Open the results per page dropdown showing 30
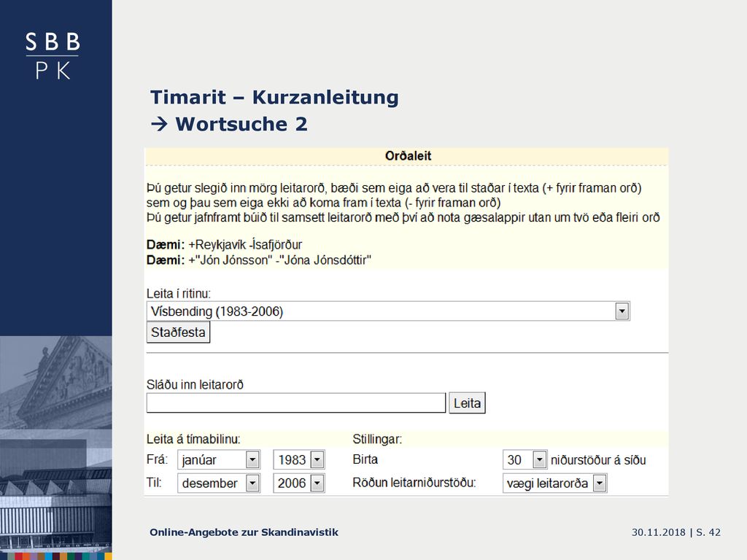Viewport: 747px width, 560px height. [525, 459]
